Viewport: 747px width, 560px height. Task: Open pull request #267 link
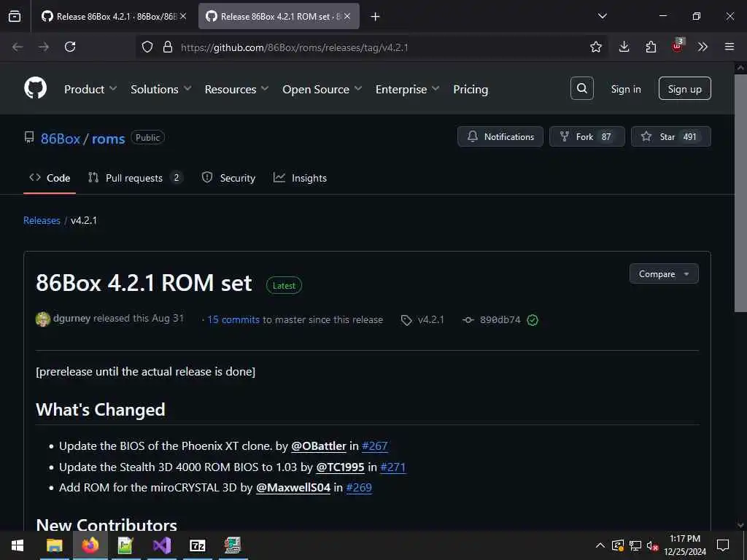coord(374,446)
